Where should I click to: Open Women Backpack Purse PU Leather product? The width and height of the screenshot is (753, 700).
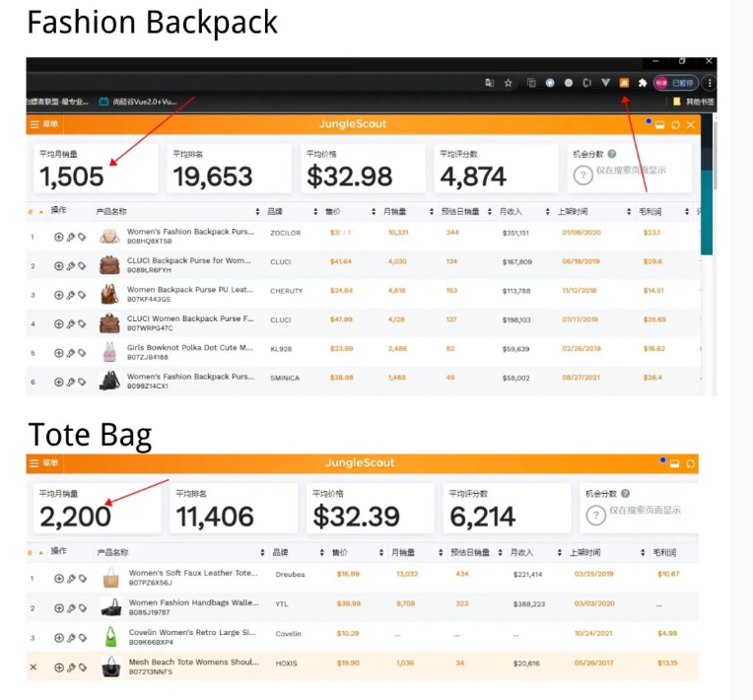click(x=190, y=290)
